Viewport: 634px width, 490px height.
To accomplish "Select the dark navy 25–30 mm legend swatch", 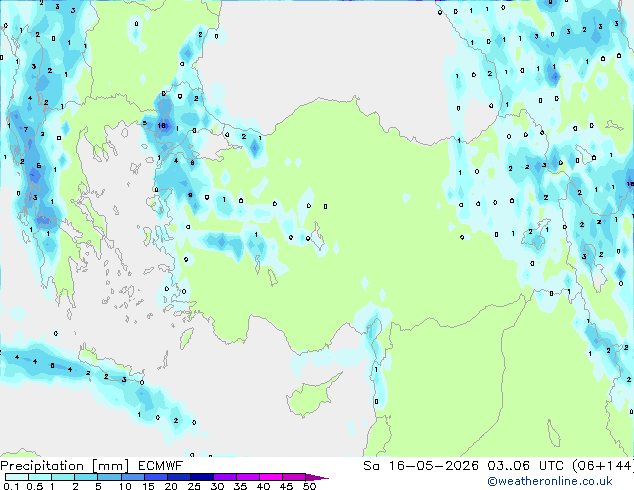I will pyautogui.click(x=202, y=477).
